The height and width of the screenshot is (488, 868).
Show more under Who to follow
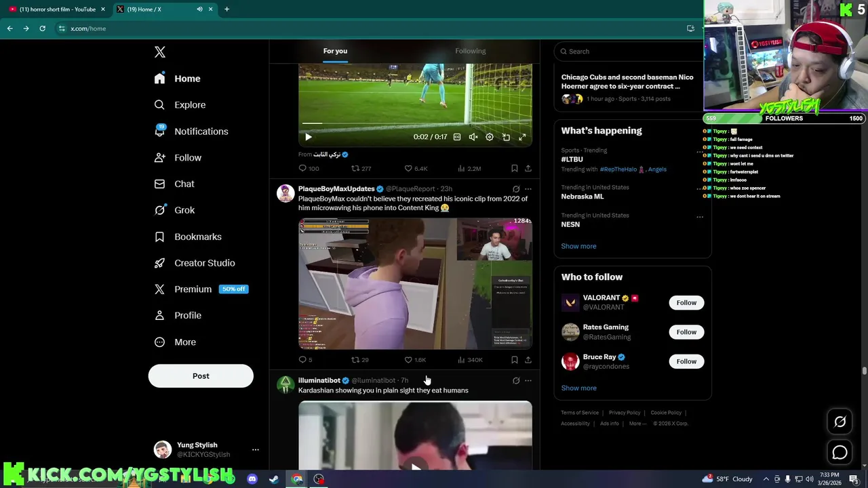tap(578, 388)
